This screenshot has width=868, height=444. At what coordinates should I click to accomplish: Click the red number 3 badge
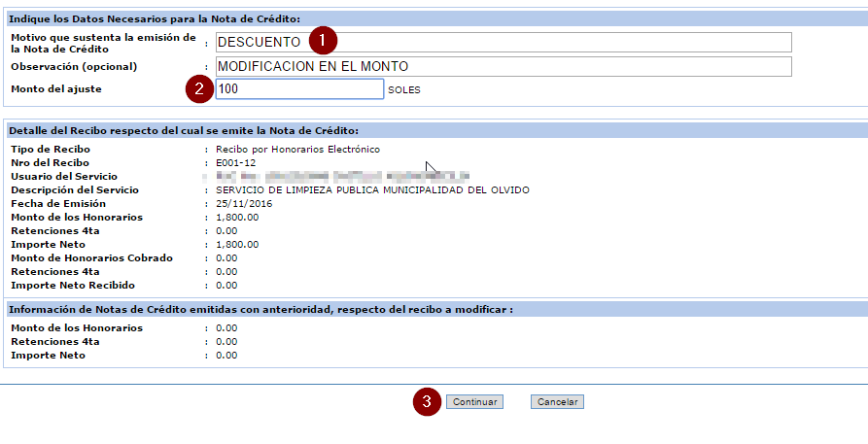pyautogui.click(x=427, y=401)
